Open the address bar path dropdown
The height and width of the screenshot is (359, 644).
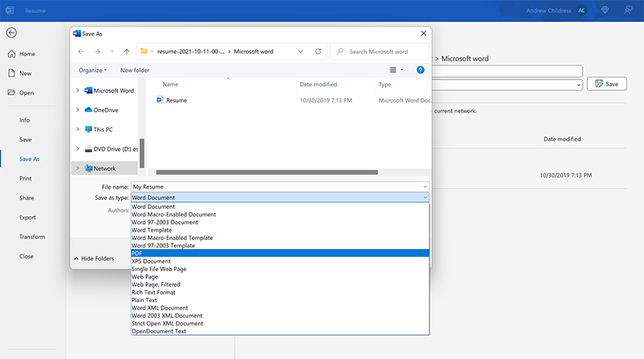301,52
